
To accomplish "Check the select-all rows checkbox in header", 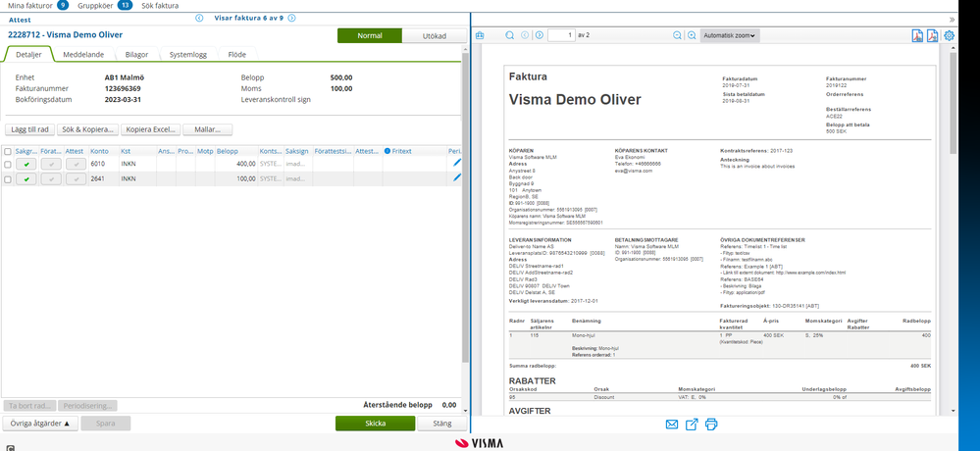I will click(7, 151).
